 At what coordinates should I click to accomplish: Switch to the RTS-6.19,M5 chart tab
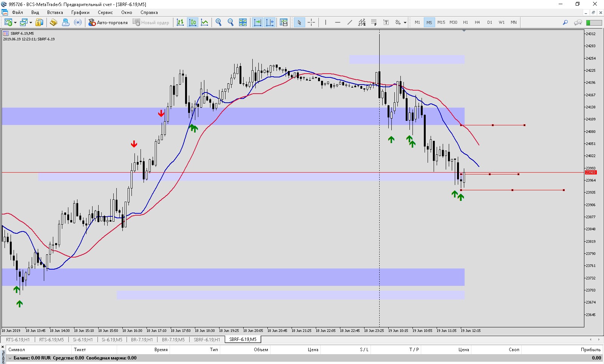click(x=51, y=339)
